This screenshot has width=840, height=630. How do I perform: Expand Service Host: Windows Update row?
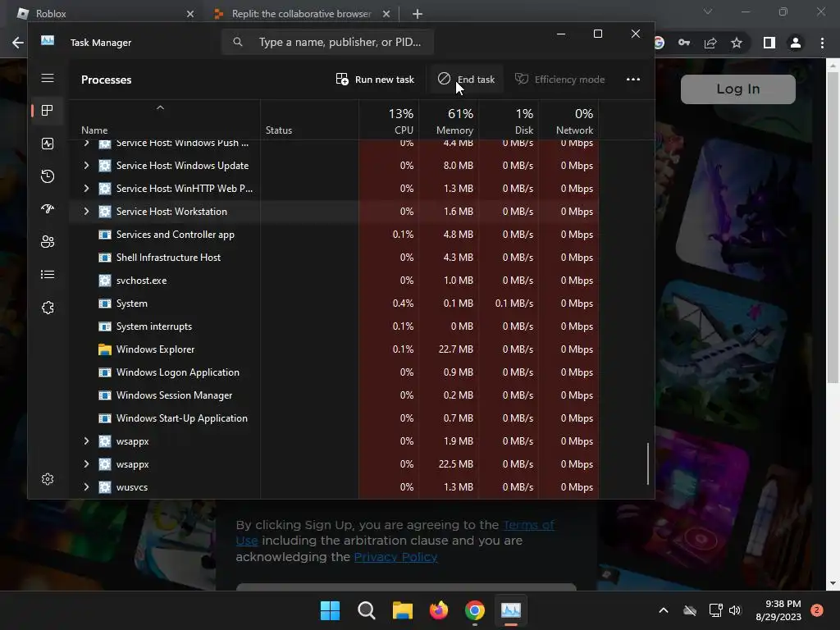(86, 166)
